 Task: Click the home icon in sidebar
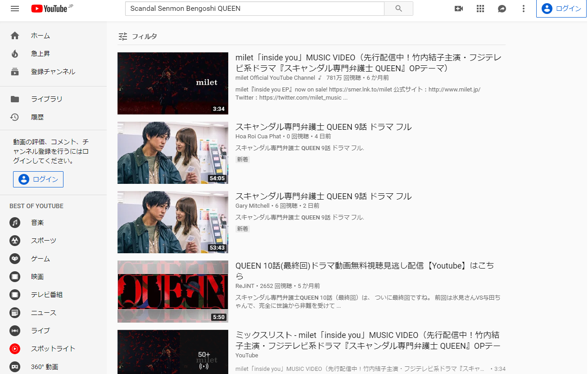pyautogui.click(x=15, y=36)
